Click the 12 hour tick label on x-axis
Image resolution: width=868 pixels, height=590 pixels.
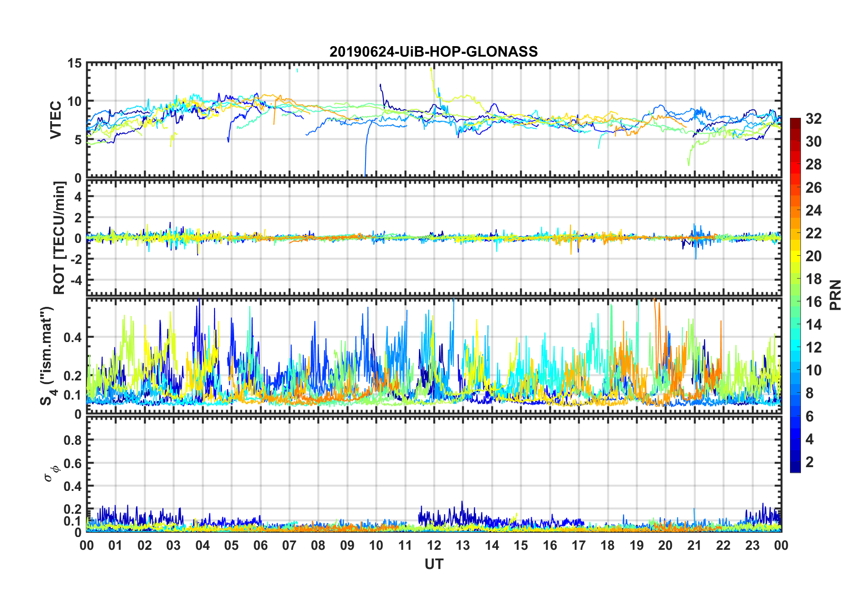[434, 545]
